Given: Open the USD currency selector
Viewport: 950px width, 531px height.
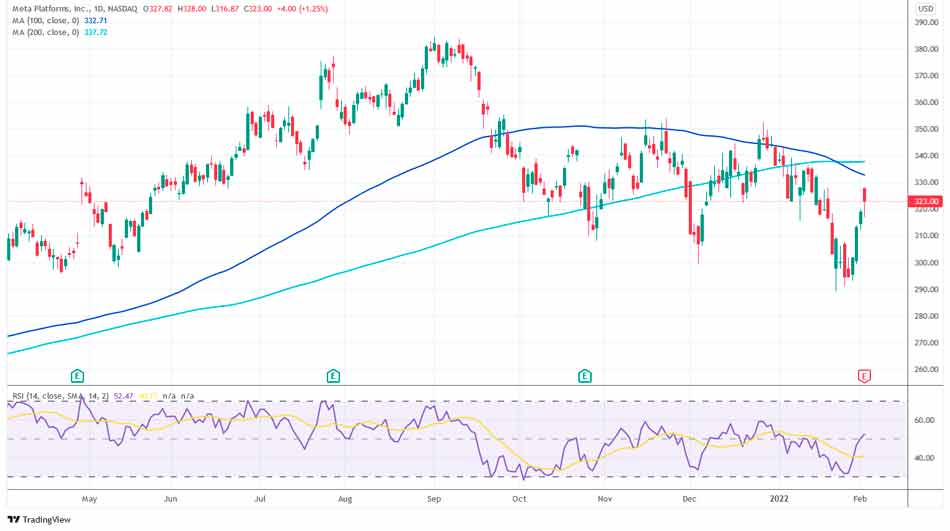Looking at the screenshot, I should pos(925,9).
